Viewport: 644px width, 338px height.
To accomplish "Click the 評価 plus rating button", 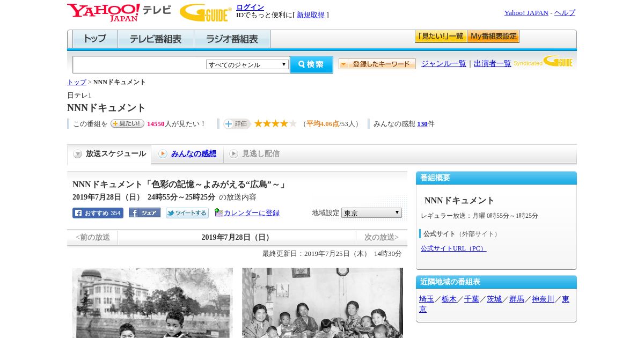I will tap(237, 124).
